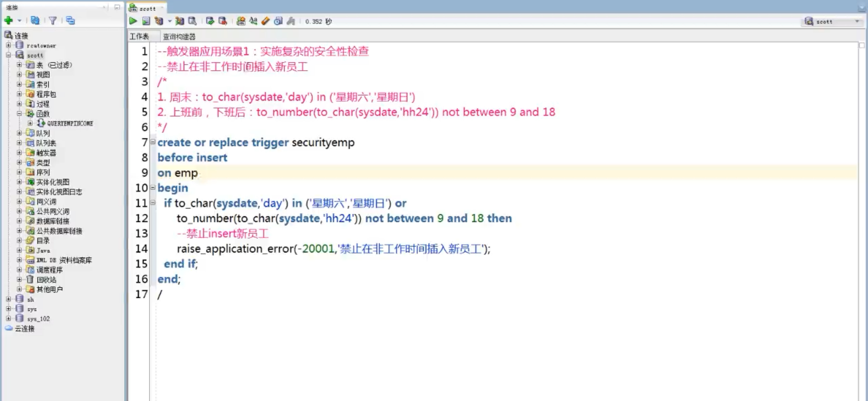
Task: Click the refresh connections icon
Action: click(35, 21)
